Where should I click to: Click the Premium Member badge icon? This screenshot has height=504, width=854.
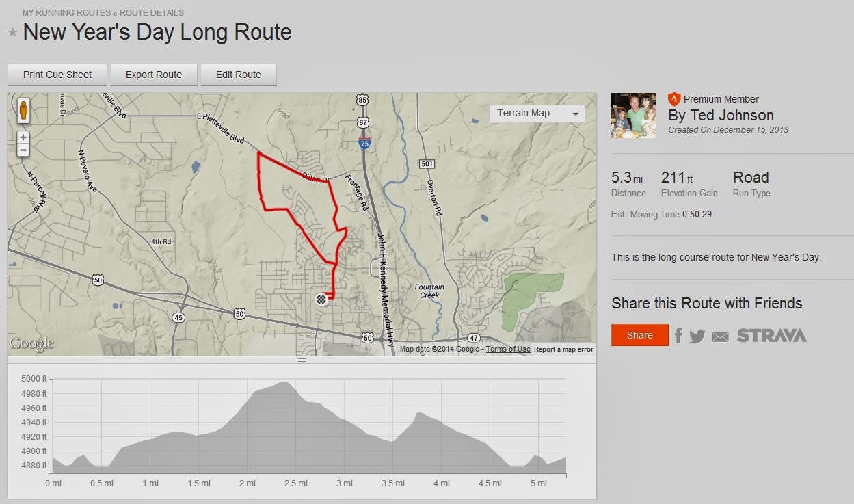point(674,99)
